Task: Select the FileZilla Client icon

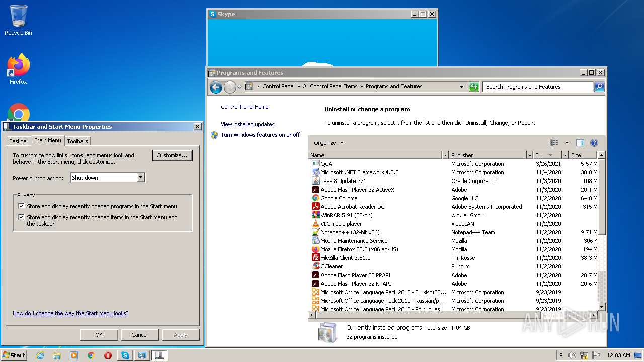Action: click(315, 258)
